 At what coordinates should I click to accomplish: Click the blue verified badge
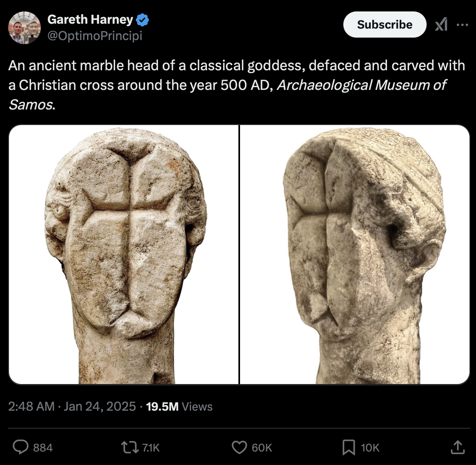click(142, 20)
